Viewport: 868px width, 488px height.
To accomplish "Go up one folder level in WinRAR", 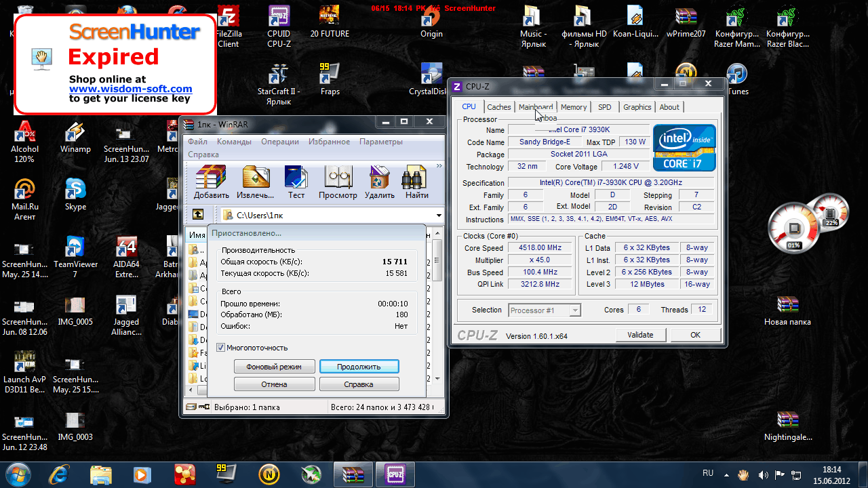I will click(197, 215).
